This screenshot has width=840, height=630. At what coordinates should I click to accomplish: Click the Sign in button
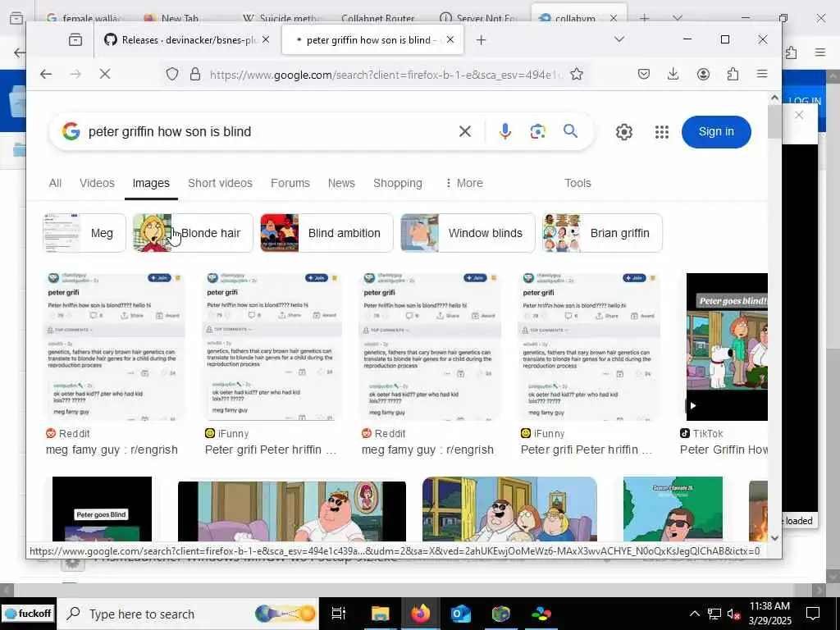pos(716,132)
